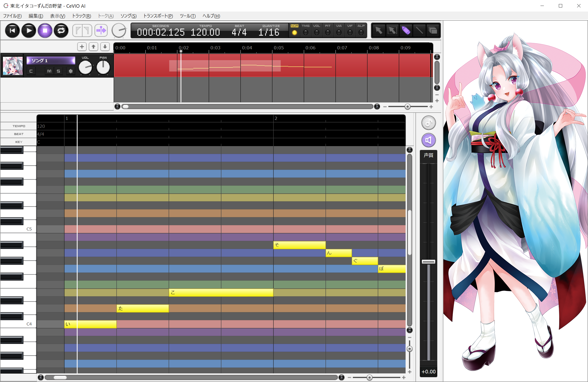Click the 声質 voice quality slider handle
This screenshot has width=588, height=382.
[x=428, y=262]
